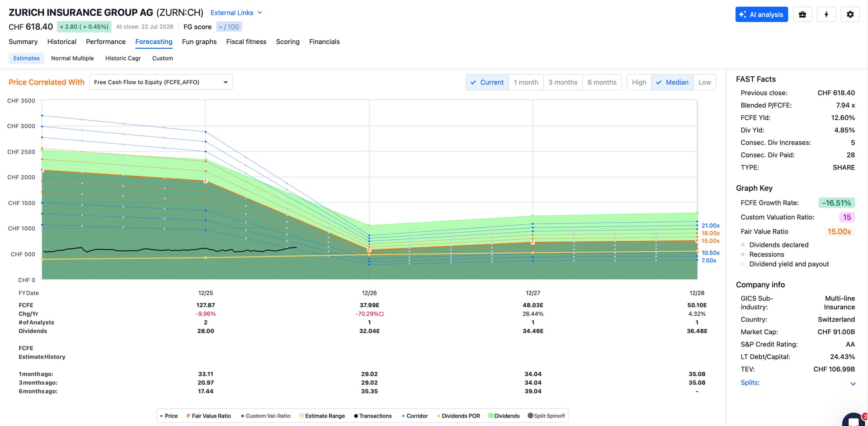Choose the Low estimate option
The image size is (868, 426).
click(x=705, y=82)
